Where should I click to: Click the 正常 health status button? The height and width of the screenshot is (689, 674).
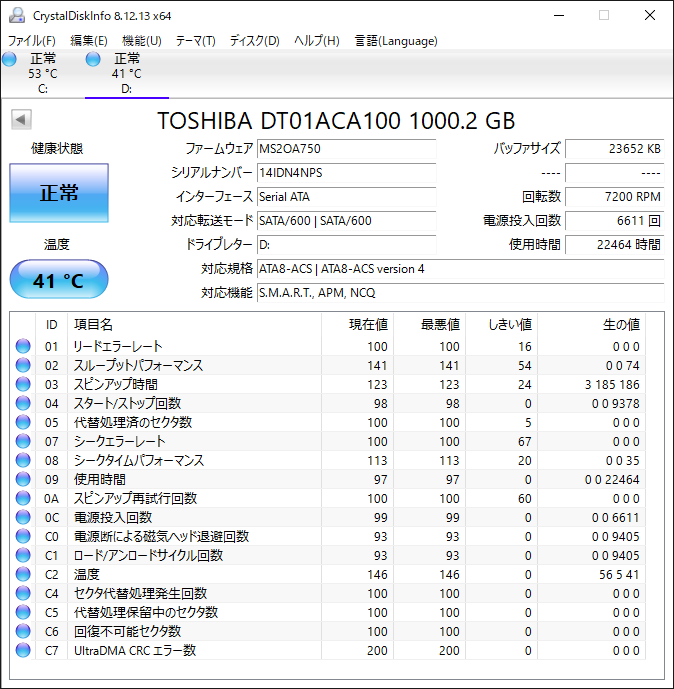coord(59,193)
